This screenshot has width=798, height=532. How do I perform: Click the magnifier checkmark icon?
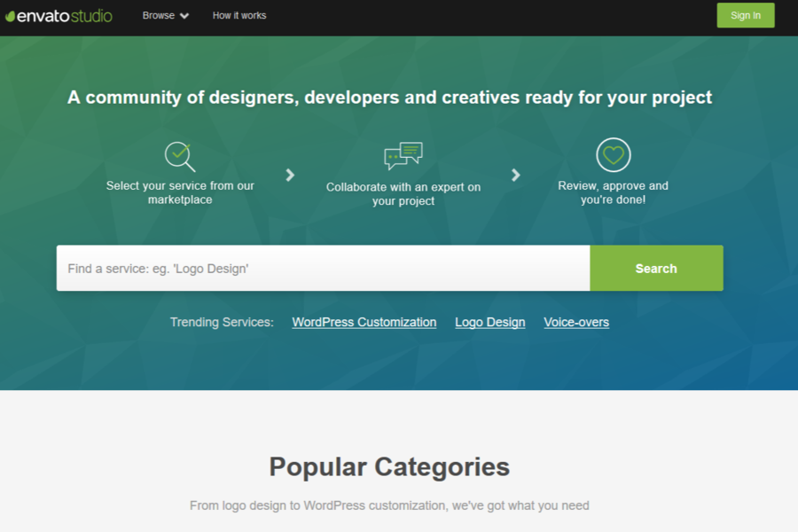pos(180,156)
